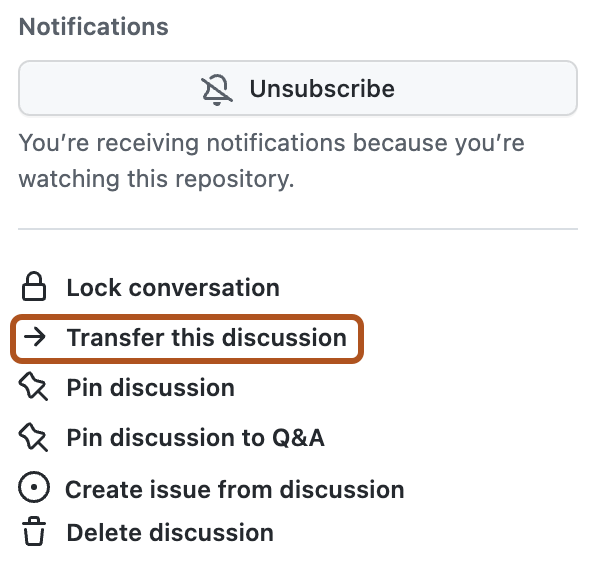Choose Delete discussion link
Viewport: 600px width, 578px height.
tap(170, 533)
